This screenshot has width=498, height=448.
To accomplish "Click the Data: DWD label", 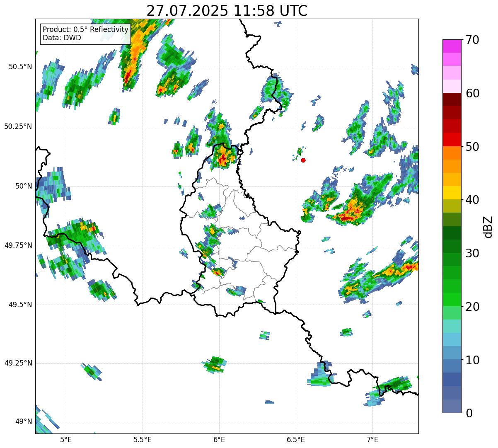I will tap(62, 38).
